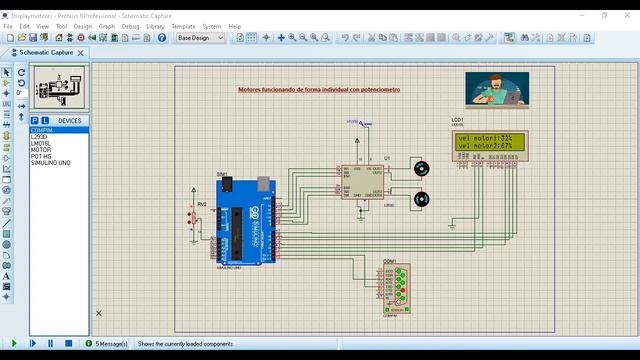The image size is (640, 360).
Task: Select the Generator mode tool
Action: click(6, 190)
